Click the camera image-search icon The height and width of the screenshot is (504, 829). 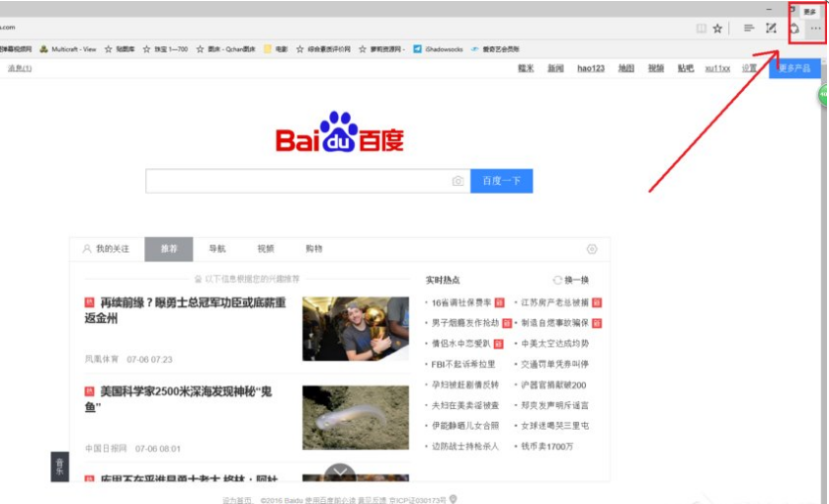click(457, 181)
